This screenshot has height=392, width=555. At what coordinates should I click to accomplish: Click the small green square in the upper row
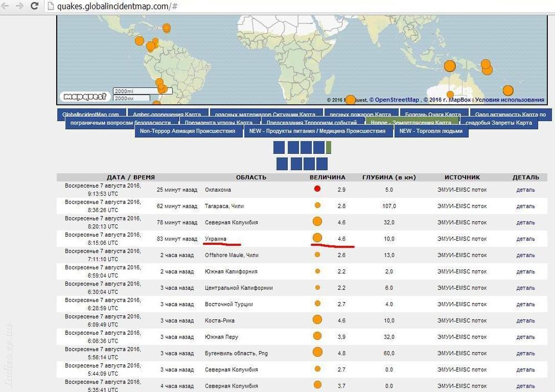[x=328, y=147]
